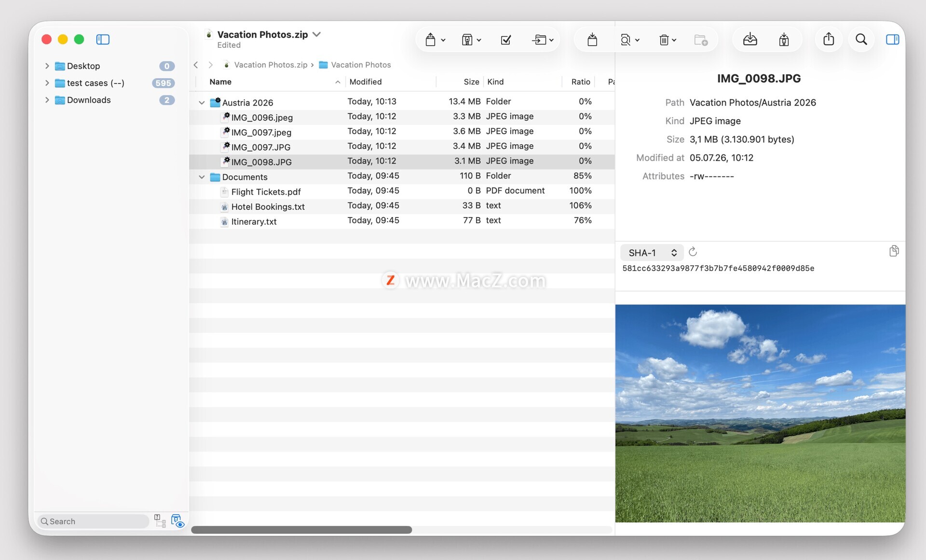Click the Quick Look magnifier document icon
Screen dimensions: 926x560
625,40
